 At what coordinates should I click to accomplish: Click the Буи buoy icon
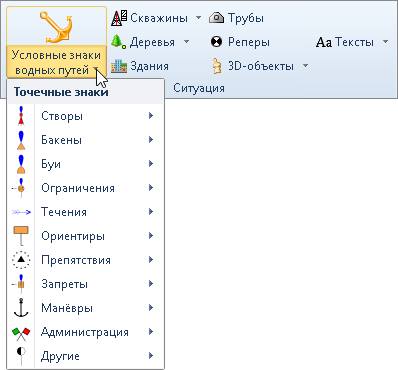(x=21, y=164)
